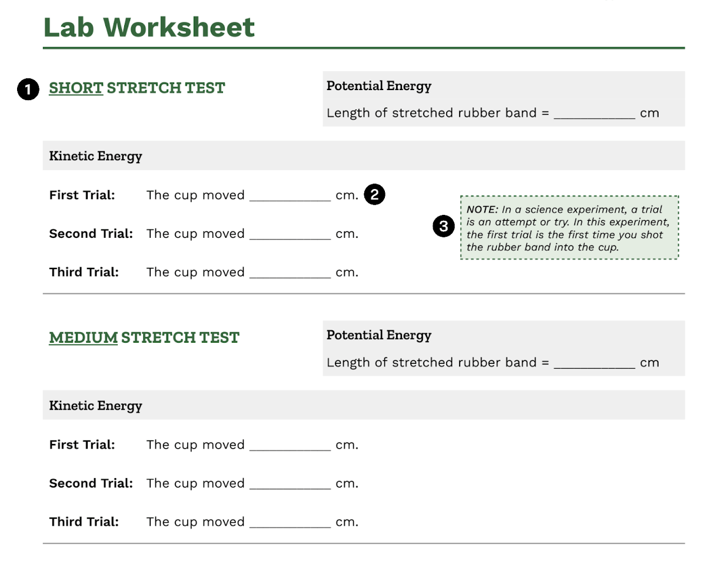Viewport: 728px width, 577px height.
Task: Click the Lab Worksheet title
Action: (x=149, y=27)
